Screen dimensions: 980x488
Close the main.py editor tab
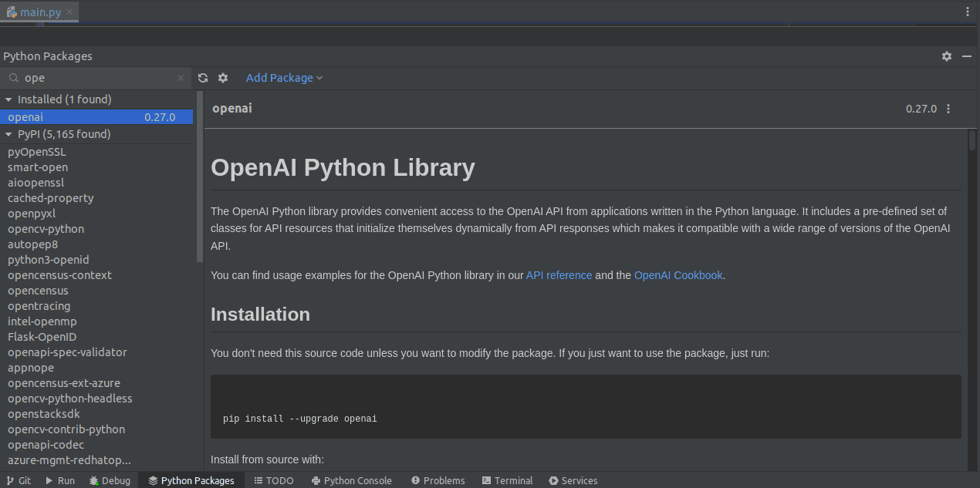coord(69,12)
